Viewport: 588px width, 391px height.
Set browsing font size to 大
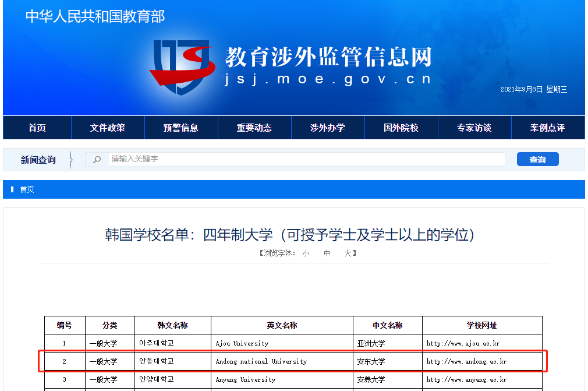[x=348, y=253]
